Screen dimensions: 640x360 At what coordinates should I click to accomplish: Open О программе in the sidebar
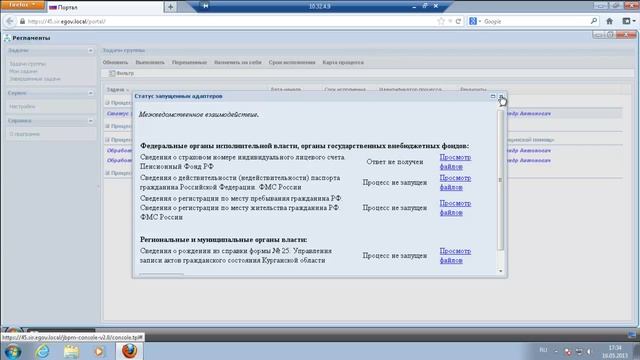tap(24, 134)
